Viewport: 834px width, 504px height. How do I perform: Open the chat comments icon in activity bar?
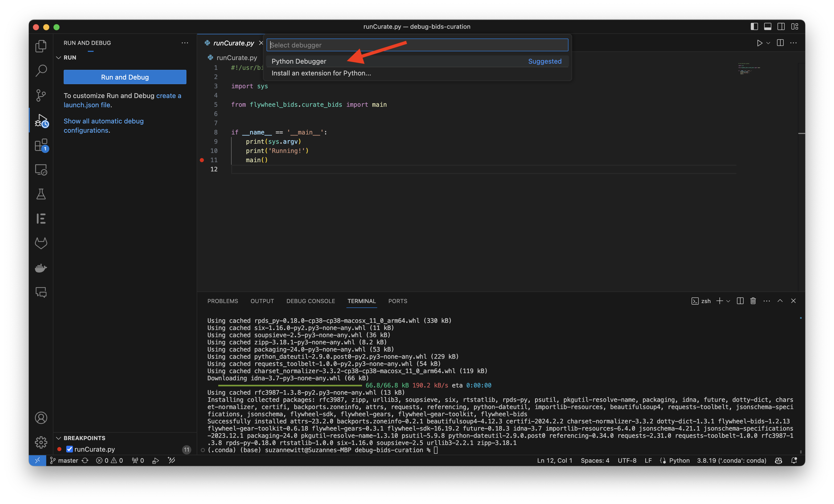coord(41,292)
